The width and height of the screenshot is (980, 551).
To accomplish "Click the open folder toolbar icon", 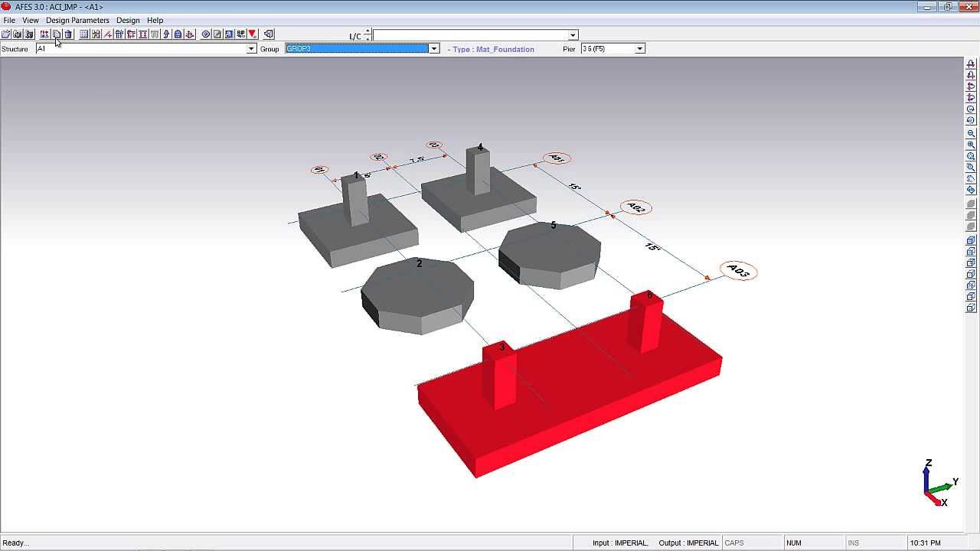I will tap(6, 34).
